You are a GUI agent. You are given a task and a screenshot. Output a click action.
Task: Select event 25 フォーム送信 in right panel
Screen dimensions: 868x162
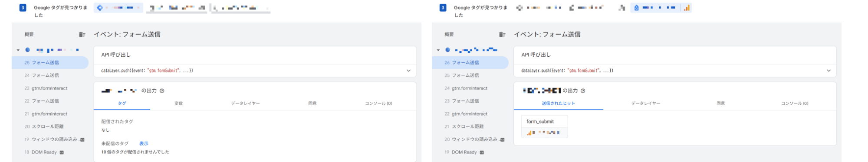470,75
